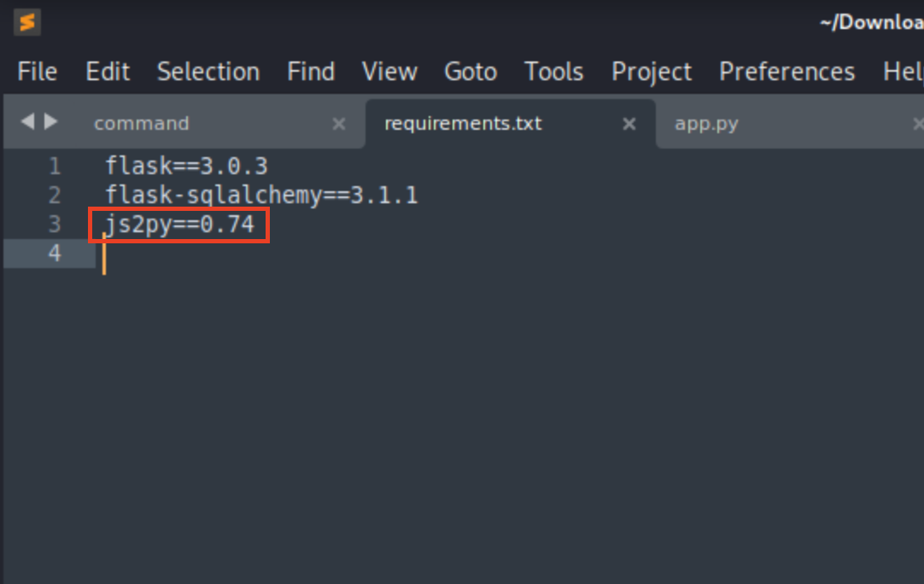Image resolution: width=924 pixels, height=584 pixels.
Task: Place cursor on the flask==3.0.3 line
Action: pos(188,166)
